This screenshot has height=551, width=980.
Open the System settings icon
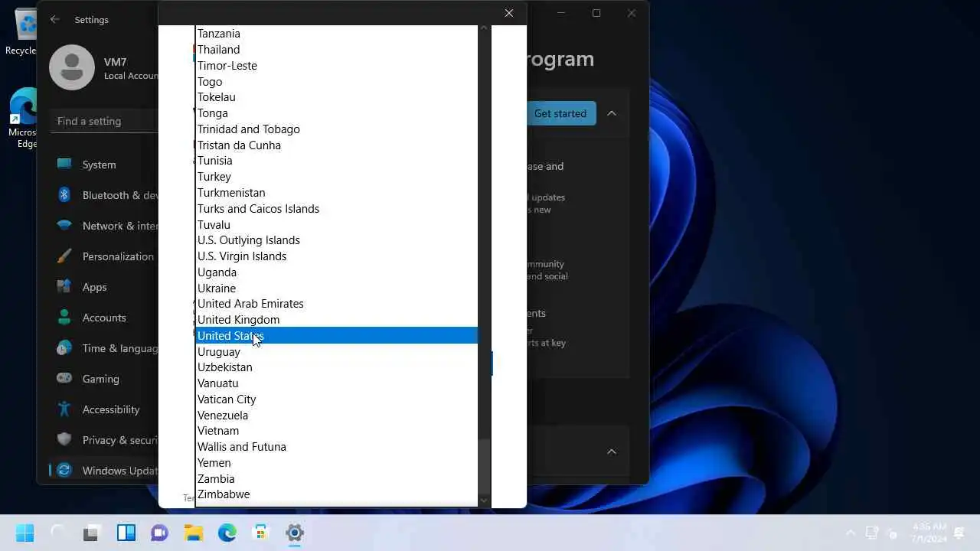click(x=64, y=165)
